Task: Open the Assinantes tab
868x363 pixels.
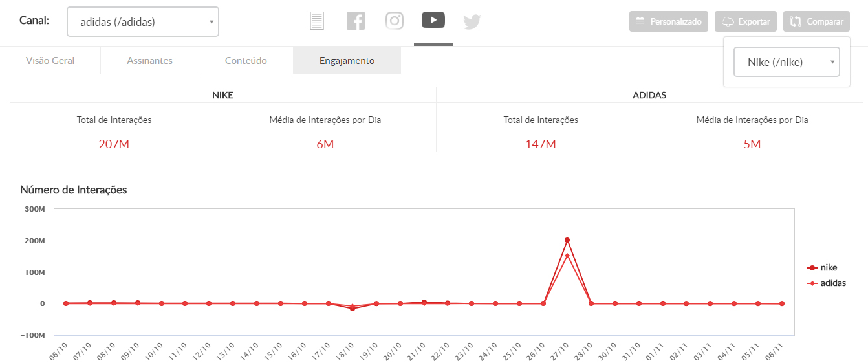Action: (x=149, y=61)
